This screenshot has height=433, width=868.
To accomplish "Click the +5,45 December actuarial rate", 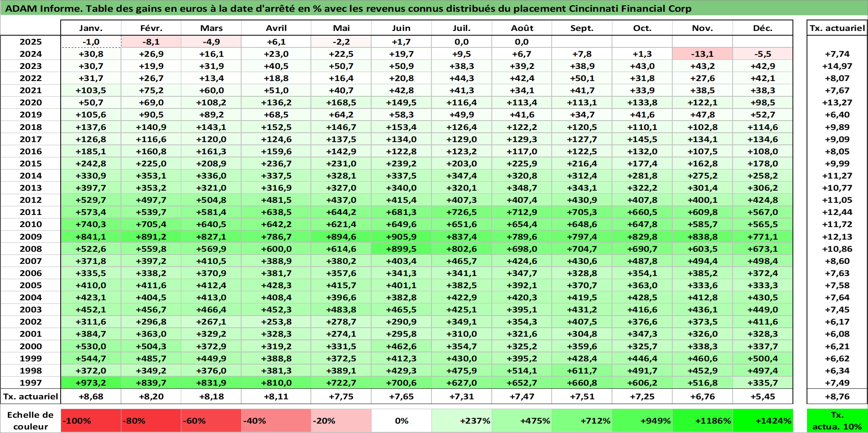I will [x=763, y=396].
